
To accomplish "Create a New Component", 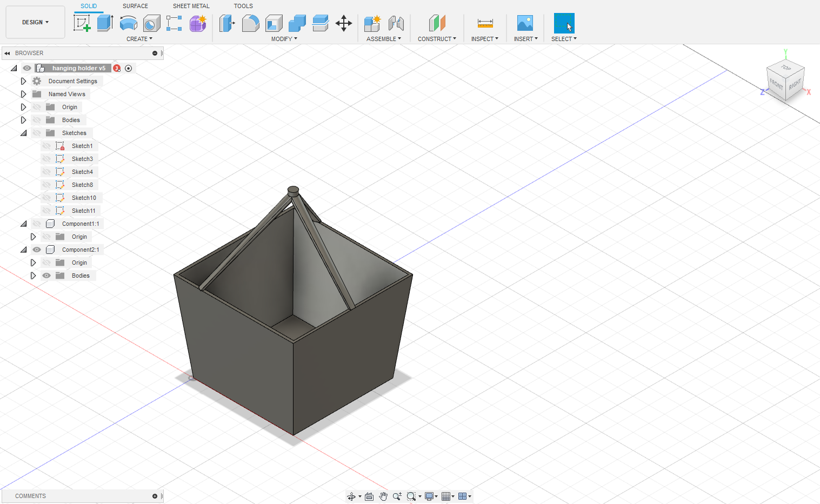I will click(x=372, y=23).
